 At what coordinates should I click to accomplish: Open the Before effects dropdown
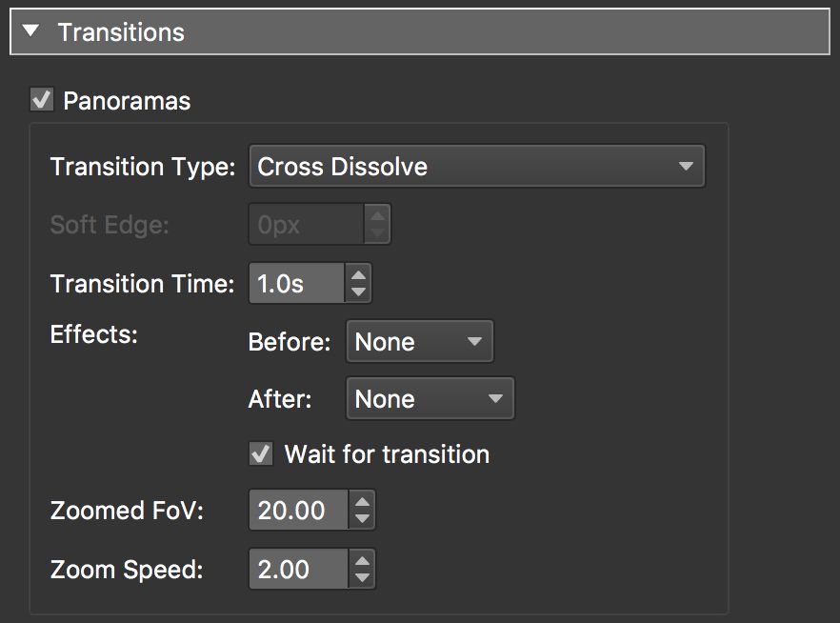pyautogui.click(x=419, y=341)
